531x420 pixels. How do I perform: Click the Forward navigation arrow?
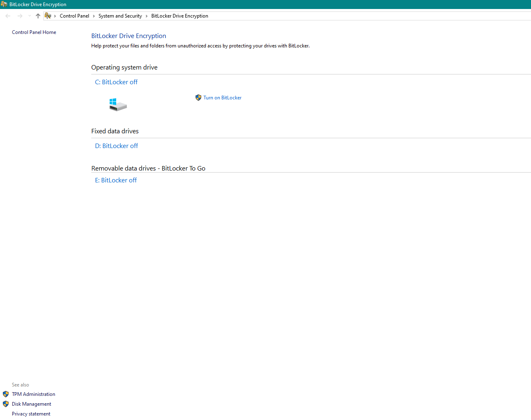tap(20, 16)
